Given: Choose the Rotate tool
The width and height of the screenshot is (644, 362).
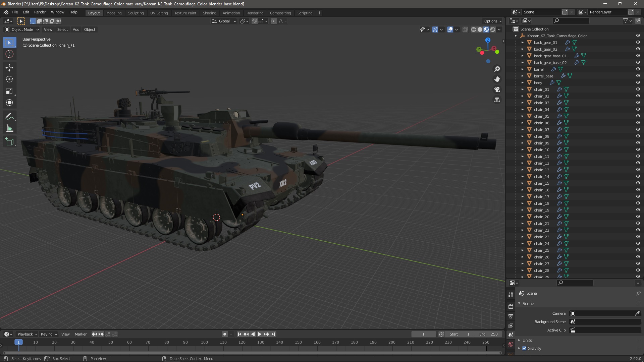Looking at the screenshot, I should [9, 79].
